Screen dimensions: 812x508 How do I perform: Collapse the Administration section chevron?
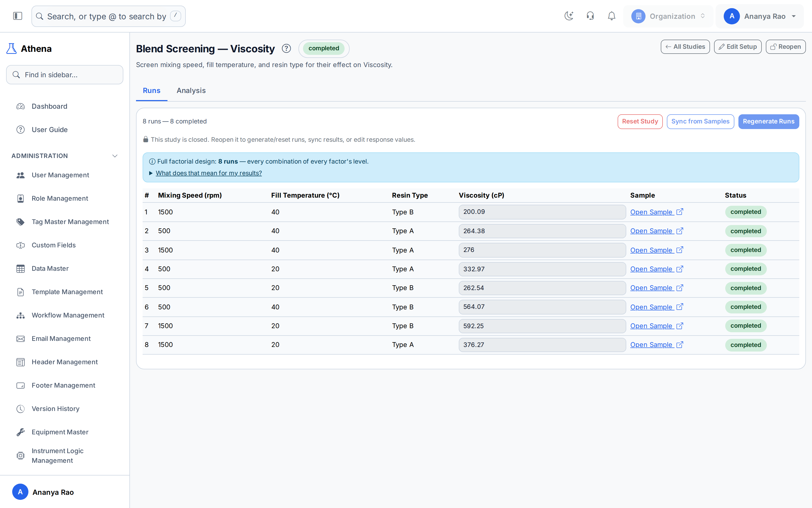coord(115,156)
